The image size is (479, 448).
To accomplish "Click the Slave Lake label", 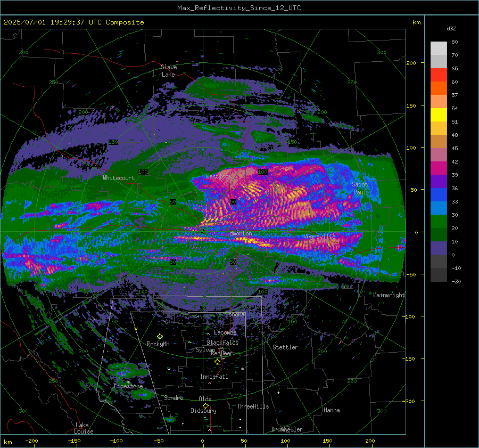I will tap(169, 71).
